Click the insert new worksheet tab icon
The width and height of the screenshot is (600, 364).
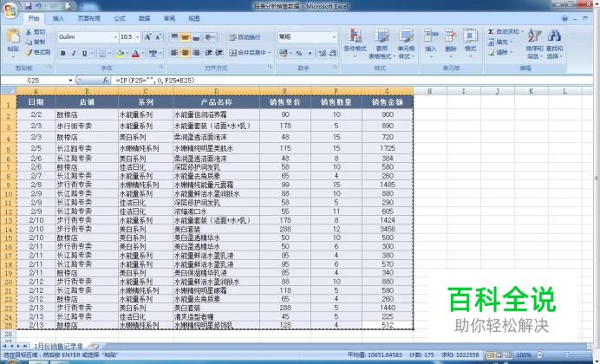[95, 347]
